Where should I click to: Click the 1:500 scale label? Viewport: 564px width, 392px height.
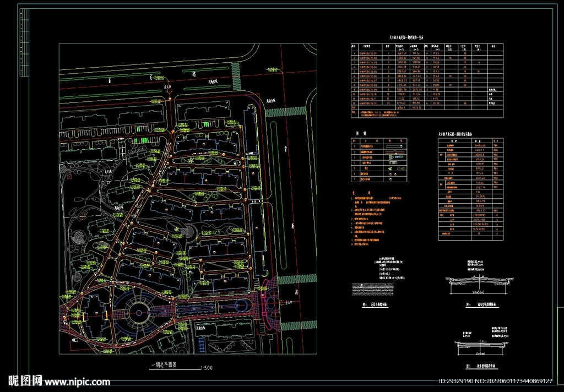[207, 367]
